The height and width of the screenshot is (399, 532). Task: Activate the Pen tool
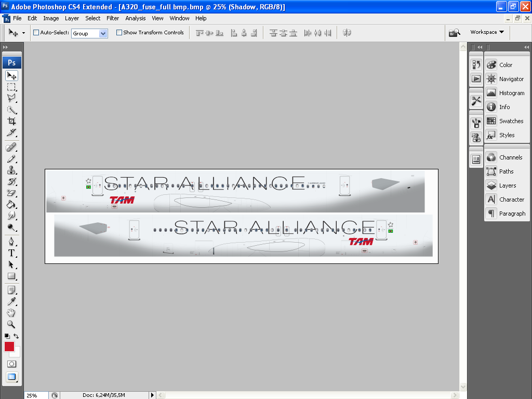point(11,242)
